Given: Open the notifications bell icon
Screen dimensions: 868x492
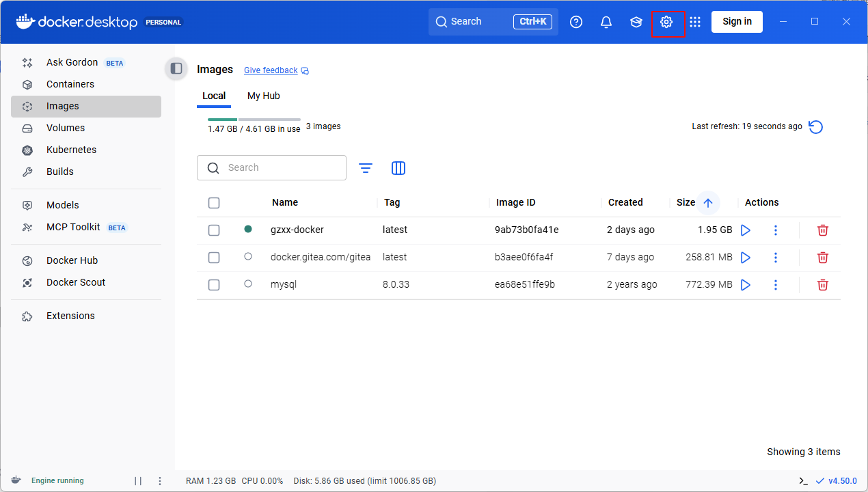Looking at the screenshot, I should pyautogui.click(x=606, y=22).
